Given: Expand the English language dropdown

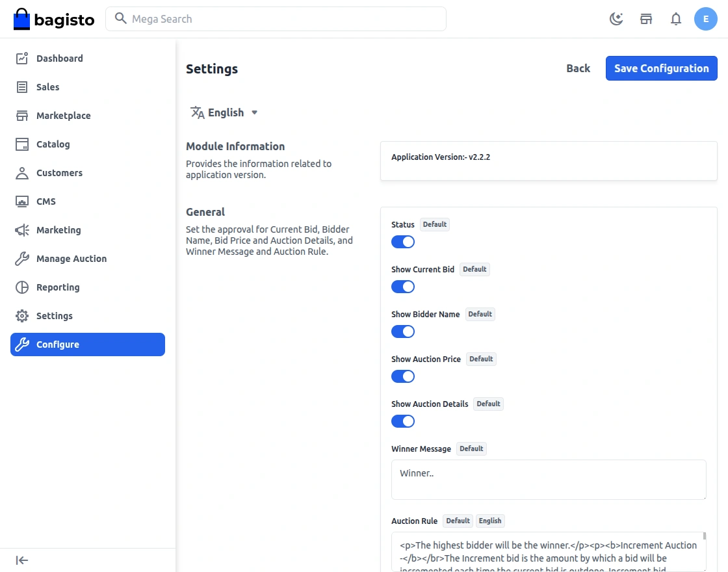Looking at the screenshot, I should [x=225, y=112].
